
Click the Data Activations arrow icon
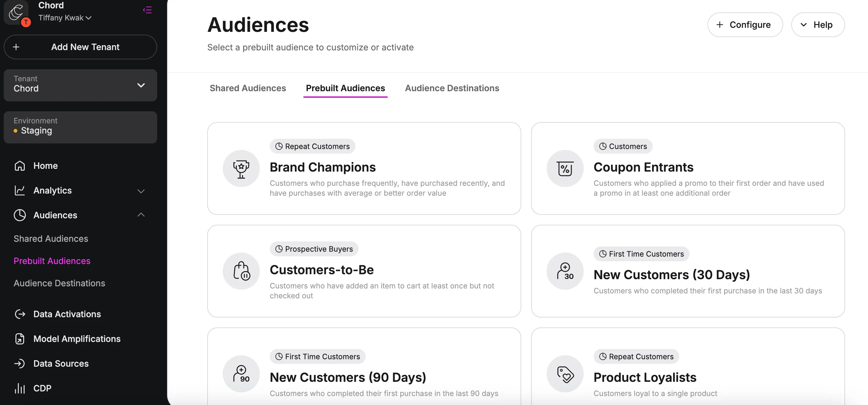19,314
